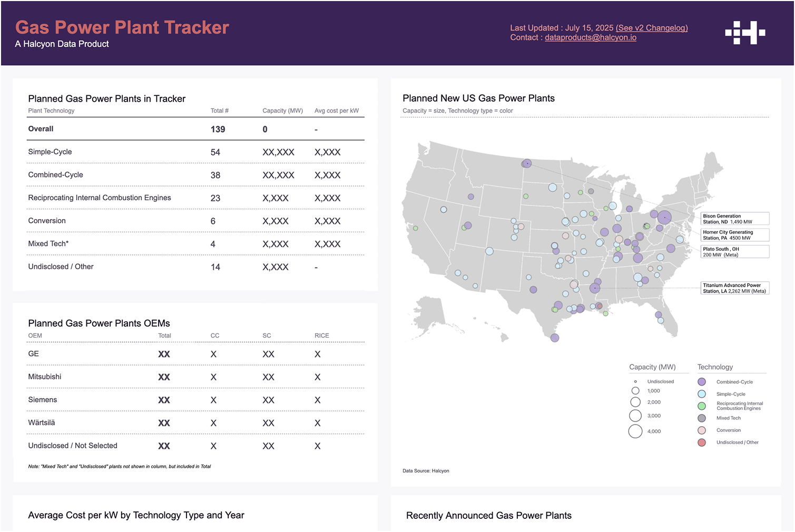
Task: Click the Titanium Advanced Power bubble in Louisiana
Action: point(595,288)
